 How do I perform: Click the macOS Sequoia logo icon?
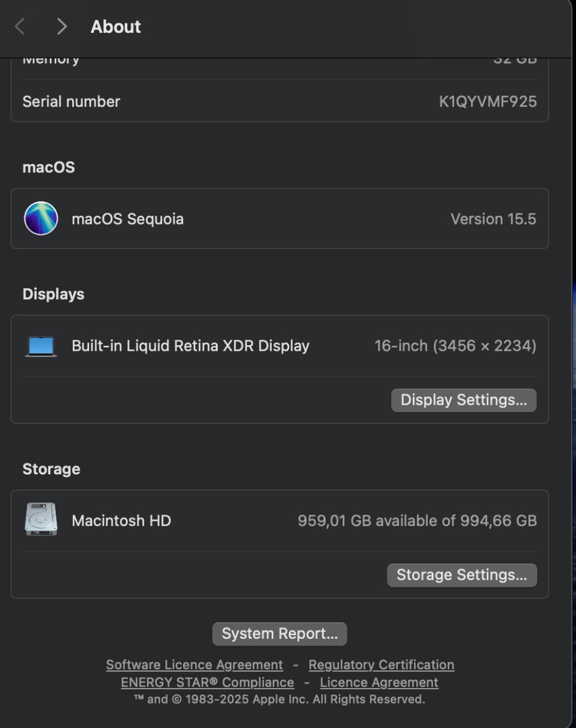pos(41,218)
